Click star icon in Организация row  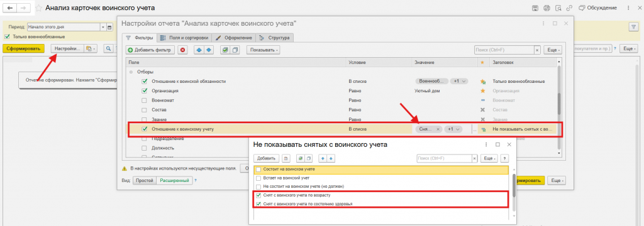[x=482, y=91]
